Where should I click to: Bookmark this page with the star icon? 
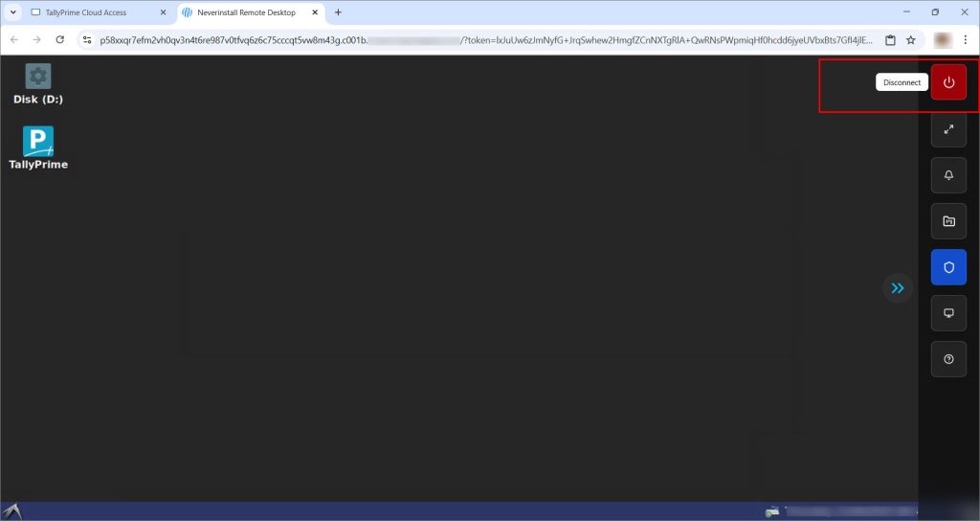click(x=911, y=40)
